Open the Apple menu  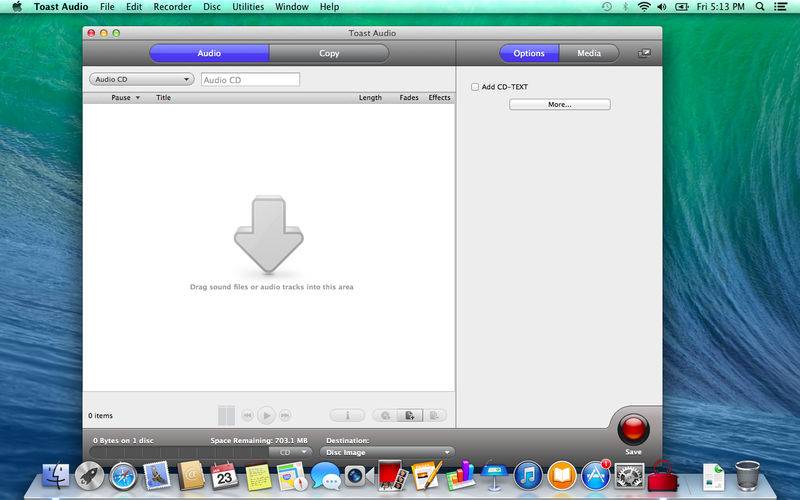click(17, 7)
